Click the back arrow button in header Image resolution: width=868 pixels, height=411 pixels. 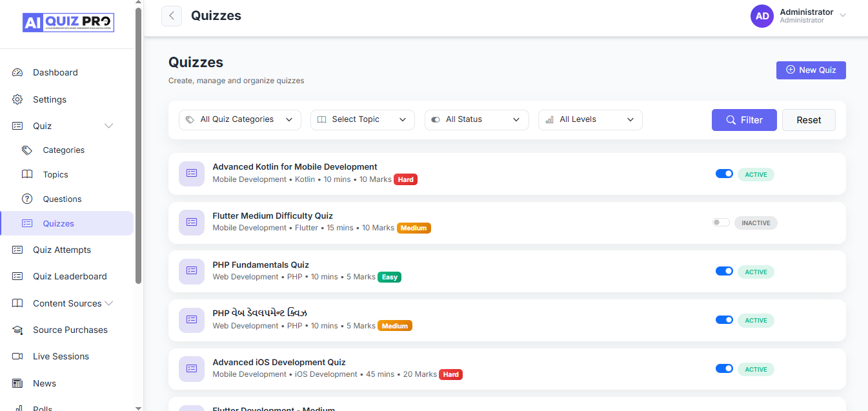pos(172,16)
